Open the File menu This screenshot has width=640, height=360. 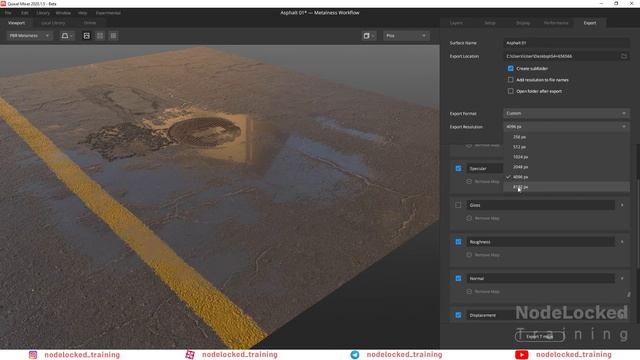[x=8, y=13]
